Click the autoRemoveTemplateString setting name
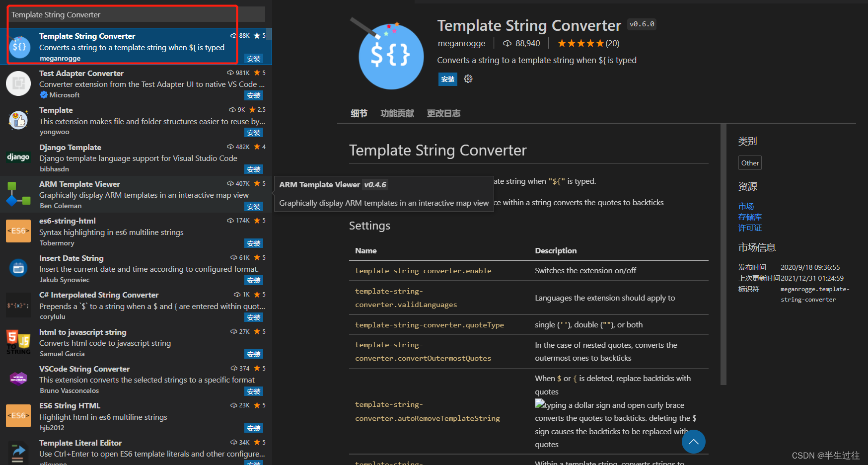868x465 pixels. pos(428,411)
